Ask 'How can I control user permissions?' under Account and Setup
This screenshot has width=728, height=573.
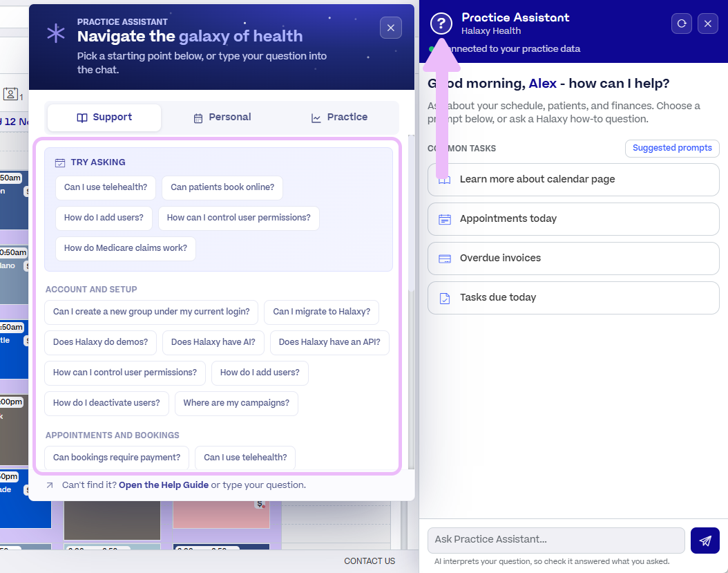(x=125, y=373)
